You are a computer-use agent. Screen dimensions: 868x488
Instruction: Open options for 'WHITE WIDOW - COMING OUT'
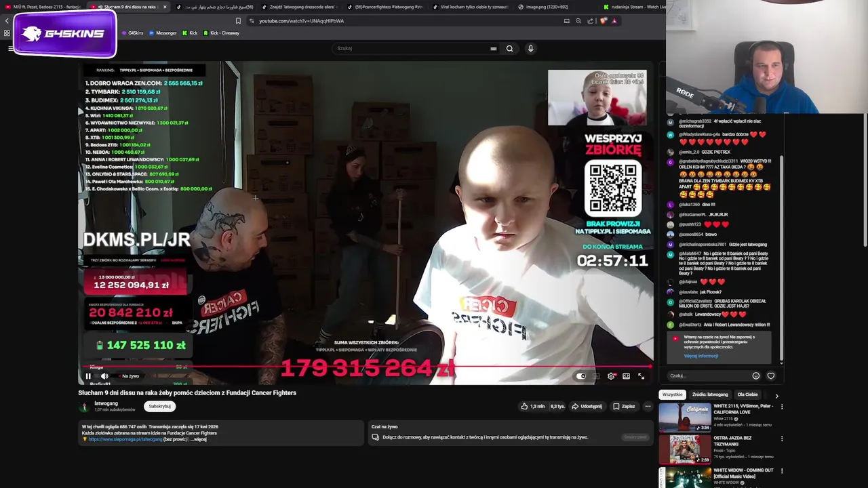click(782, 471)
